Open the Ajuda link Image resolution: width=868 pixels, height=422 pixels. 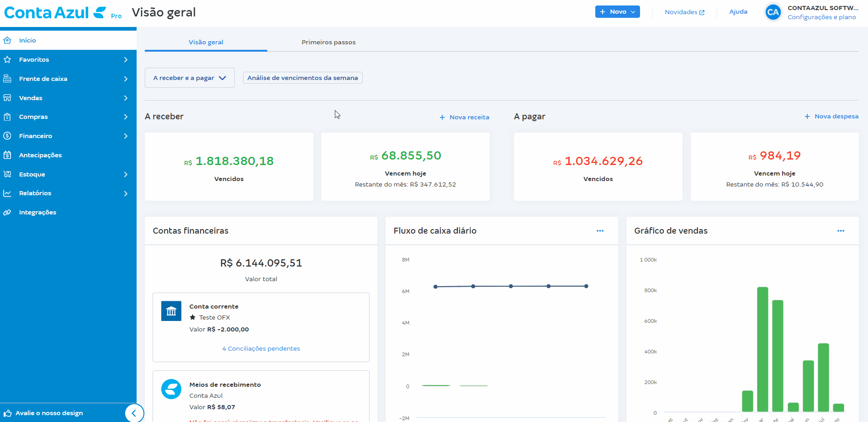click(x=738, y=12)
